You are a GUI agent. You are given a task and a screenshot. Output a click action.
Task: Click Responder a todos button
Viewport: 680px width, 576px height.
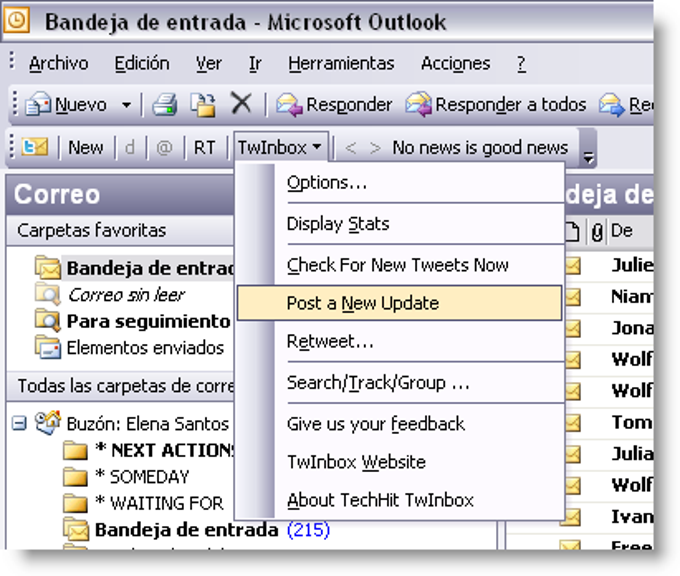click(x=496, y=105)
